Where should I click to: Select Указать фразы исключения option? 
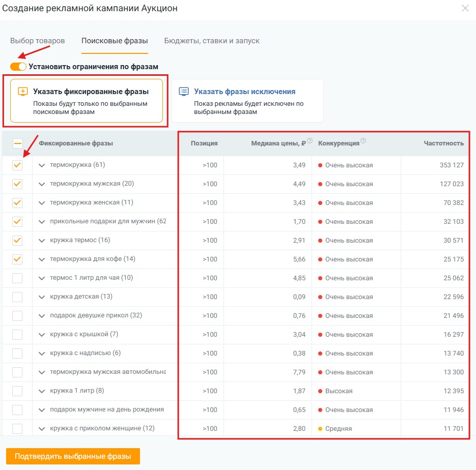(247, 101)
